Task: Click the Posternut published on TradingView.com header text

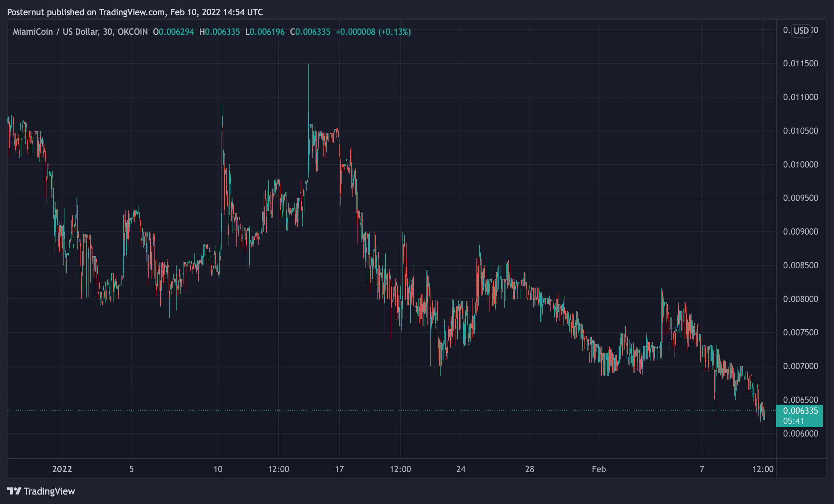Action: (135, 12)
